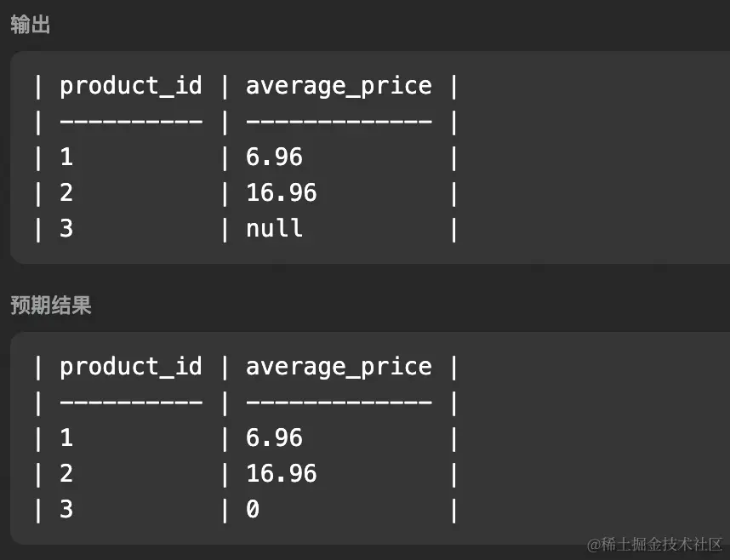Click the 预期结果 section heading
Screen dimensions: 730x560
point(51,306)
